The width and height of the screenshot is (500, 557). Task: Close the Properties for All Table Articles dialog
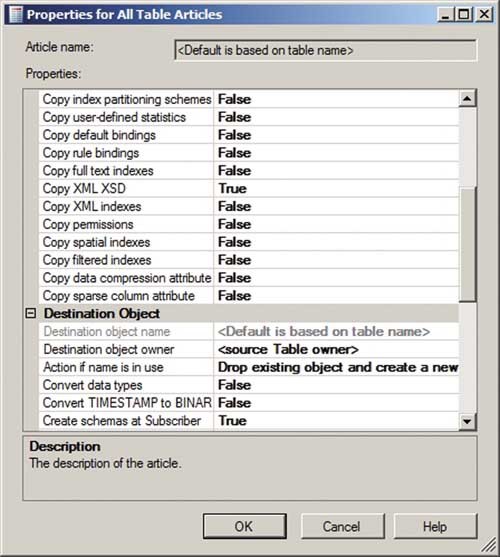pos(484,15)
